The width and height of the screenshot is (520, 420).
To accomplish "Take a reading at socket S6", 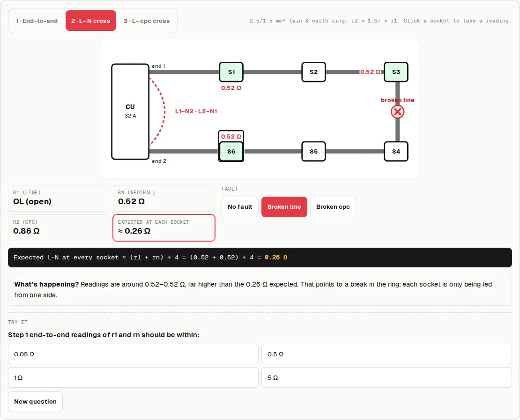I will coord(231,152).
